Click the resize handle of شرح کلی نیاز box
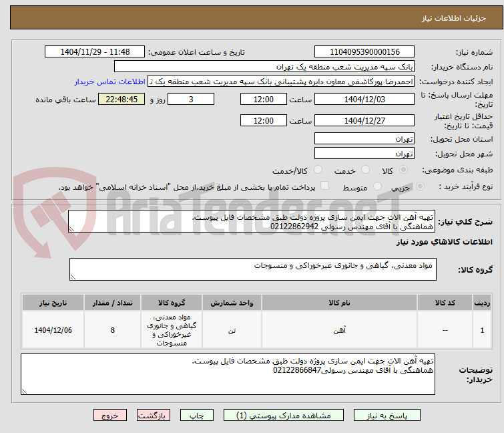Screen dimensions: 504x433 71,229
